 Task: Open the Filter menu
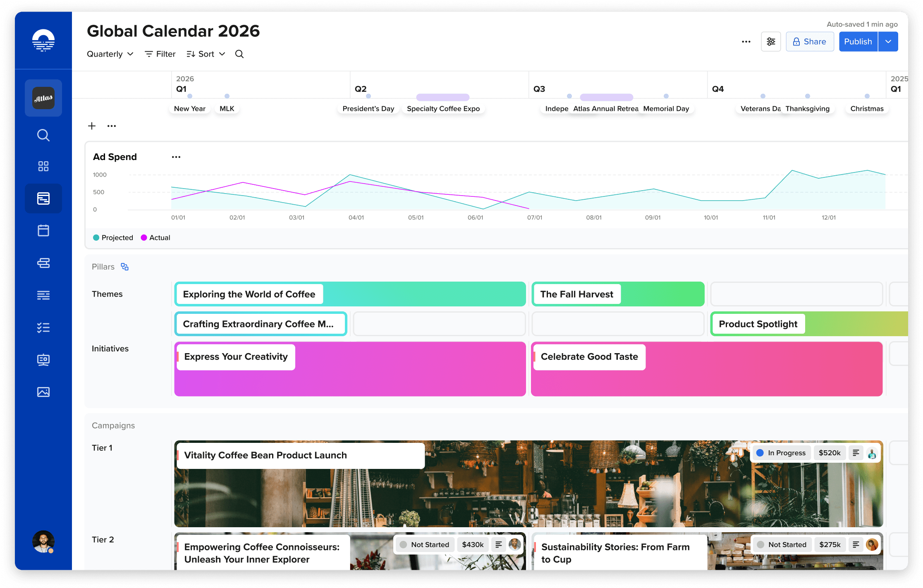click(x=160, y=54)
